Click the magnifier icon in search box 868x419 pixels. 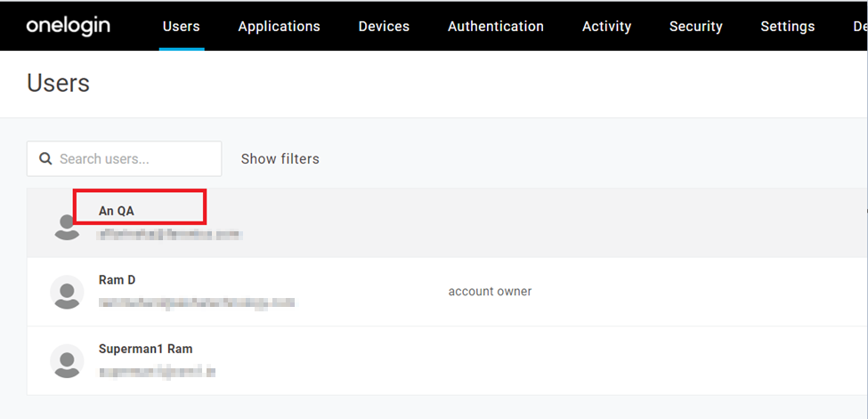(x=45, y=159)
